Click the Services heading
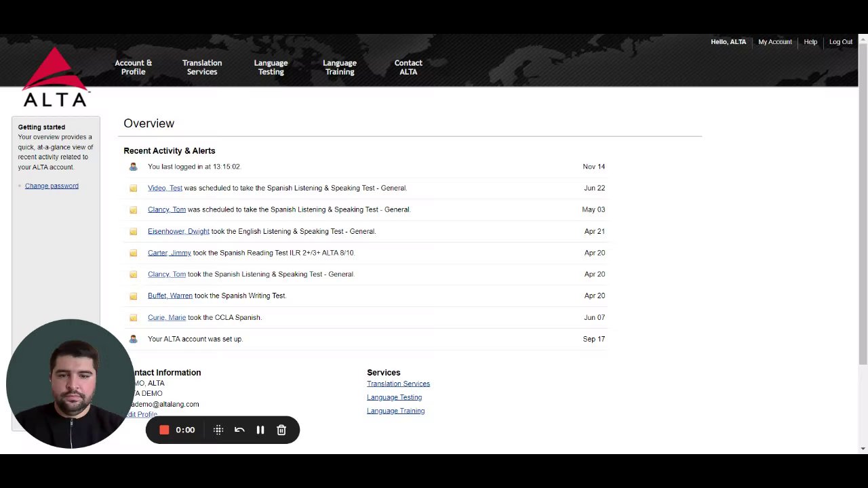The image size is (868, 488). pyautogui.click(x=384, y=372)
